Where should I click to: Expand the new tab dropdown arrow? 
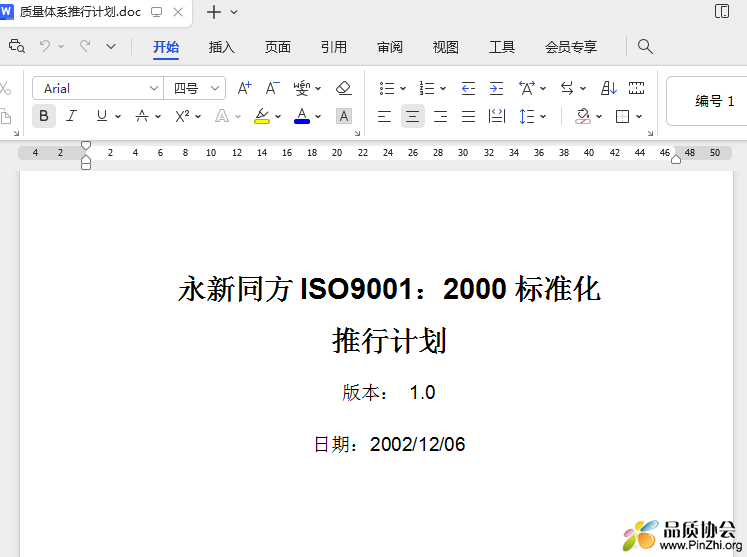[234, 12]
